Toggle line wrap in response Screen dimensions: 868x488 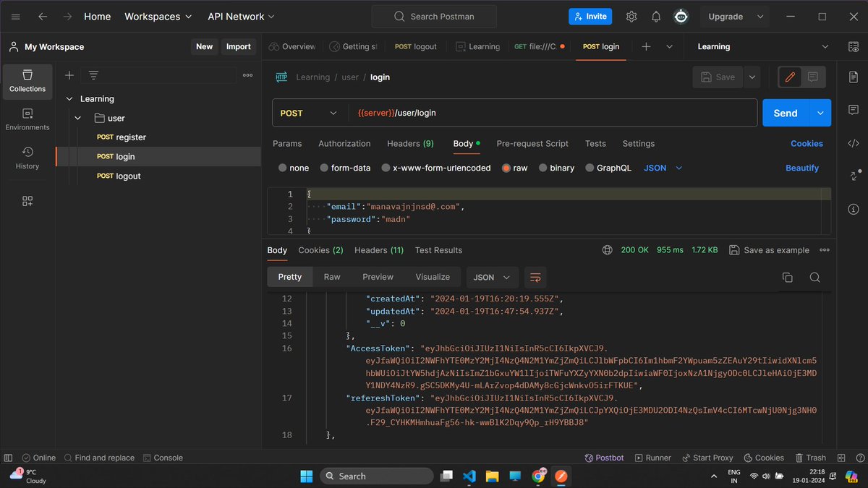[x=535, y=277]
